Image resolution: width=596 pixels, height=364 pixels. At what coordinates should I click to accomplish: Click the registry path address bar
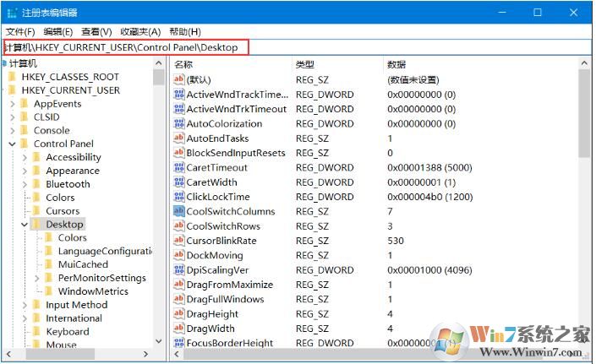(x=296, y=47)
